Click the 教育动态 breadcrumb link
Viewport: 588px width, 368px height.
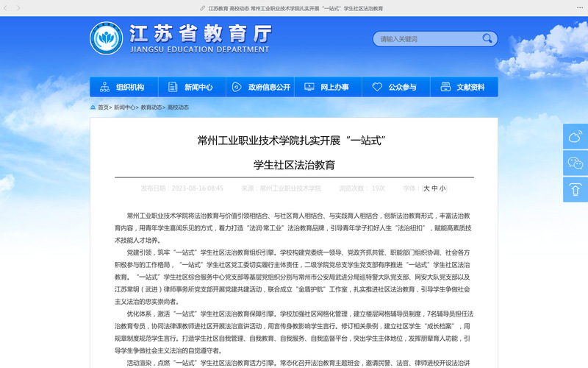[151, 107]
